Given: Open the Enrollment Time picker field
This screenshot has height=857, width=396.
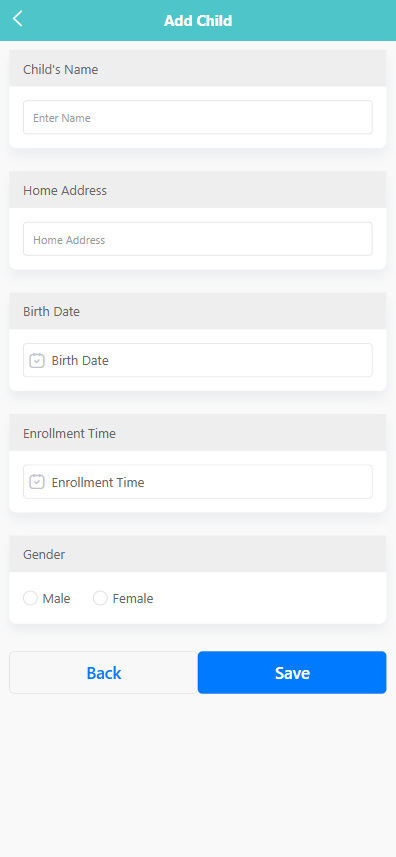Looking at the screenshot, I should click(198, 482).
